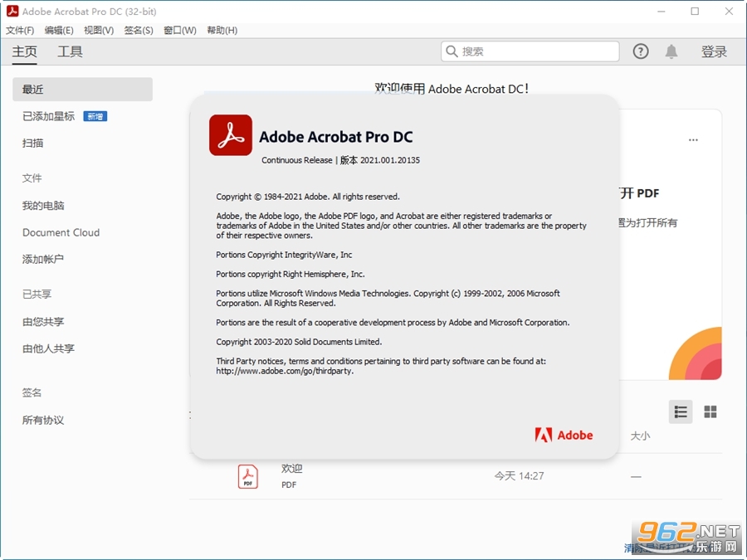Open 由您共享 in the sidebar
Image resolution: width=747 pixels, height=560 pixels.
tap(43, 321)
